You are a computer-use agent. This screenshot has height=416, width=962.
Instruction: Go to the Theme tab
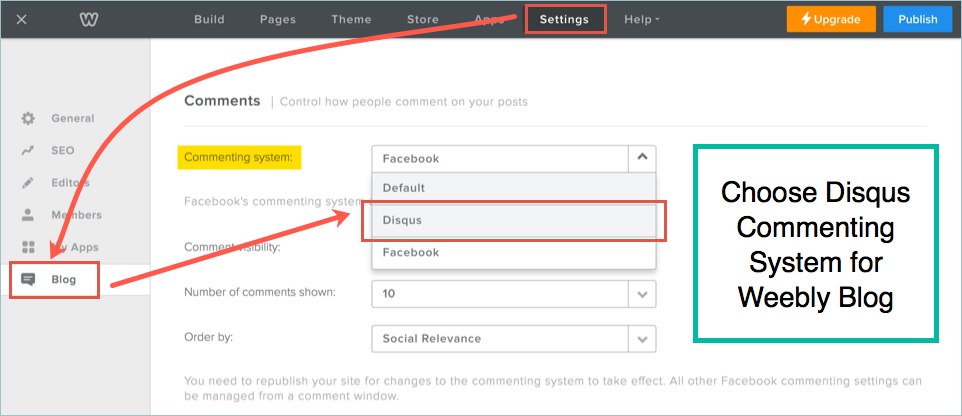(x=350, y=19)
